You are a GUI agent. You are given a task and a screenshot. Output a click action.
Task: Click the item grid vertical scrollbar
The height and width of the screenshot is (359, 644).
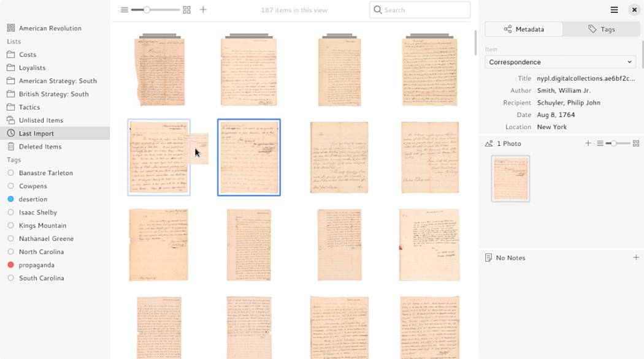[475, 43]
